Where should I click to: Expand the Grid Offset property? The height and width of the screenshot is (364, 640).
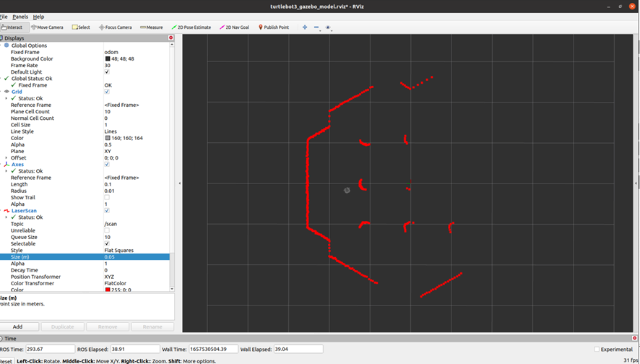[x=7, y=157]
